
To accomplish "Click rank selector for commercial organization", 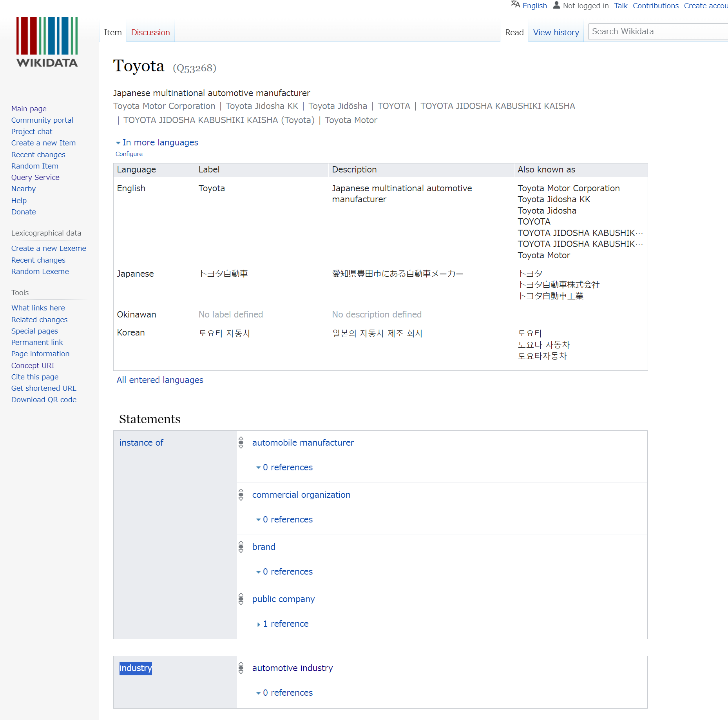I will click(241, 495).
